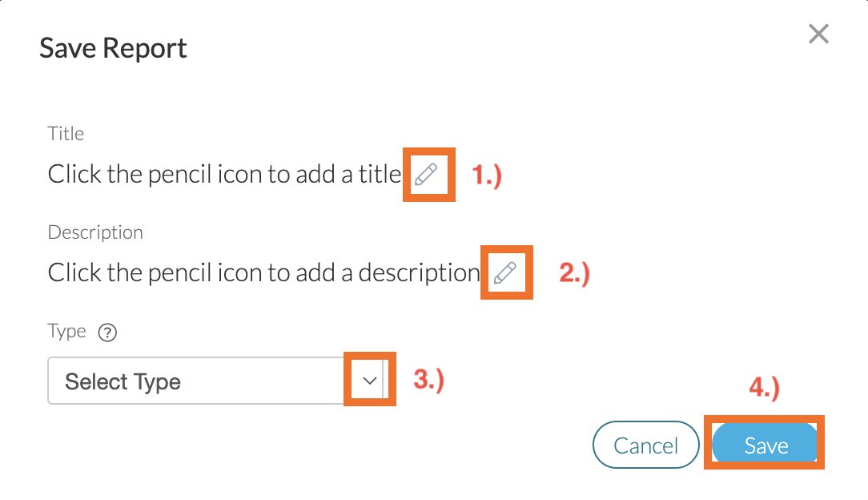868x500 pixels.
Task: Click the Title field label
Action: [66, 134]
